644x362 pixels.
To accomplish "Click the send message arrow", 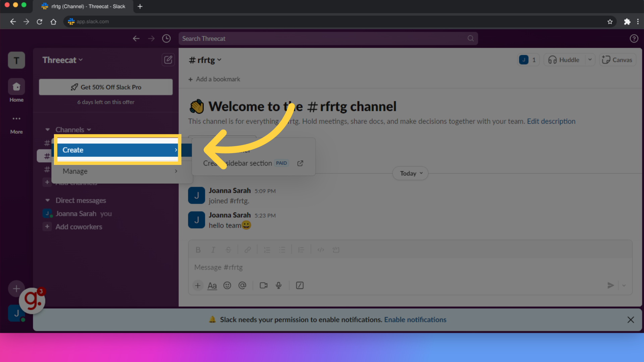I will click(610, 286).
